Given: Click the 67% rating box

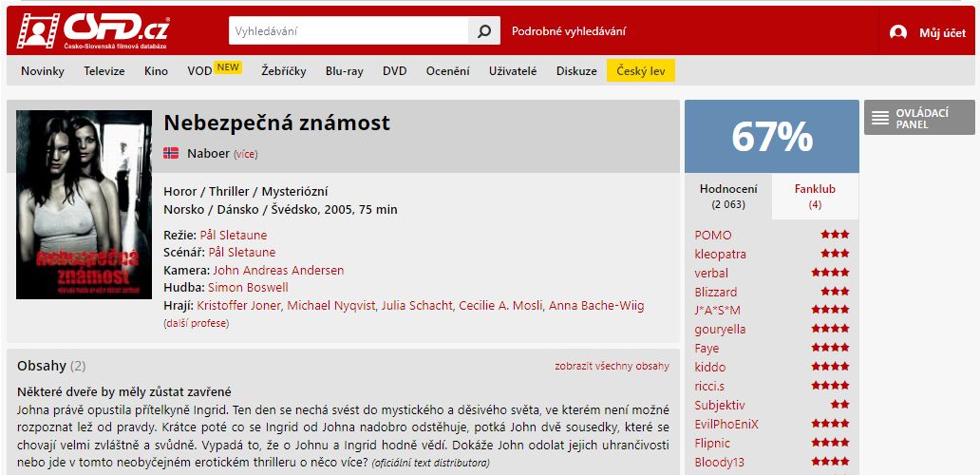Looking at the screenshot, I should click(772, 136).
